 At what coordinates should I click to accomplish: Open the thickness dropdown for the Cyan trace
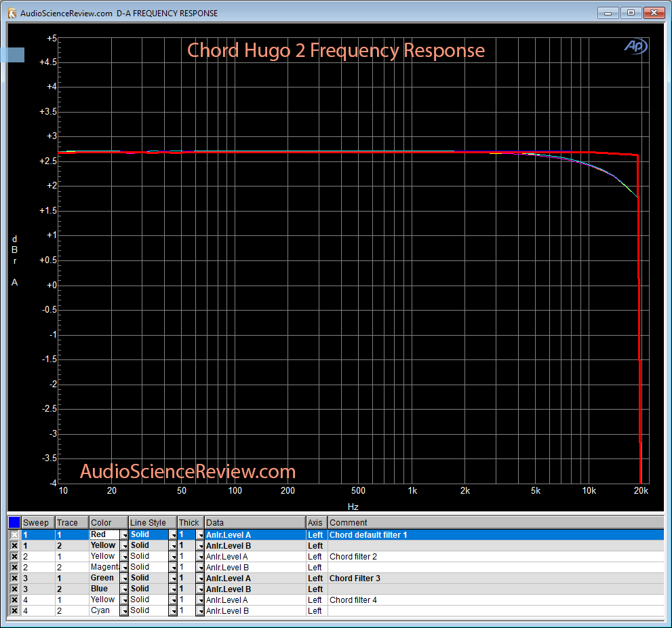coord(200,611)
